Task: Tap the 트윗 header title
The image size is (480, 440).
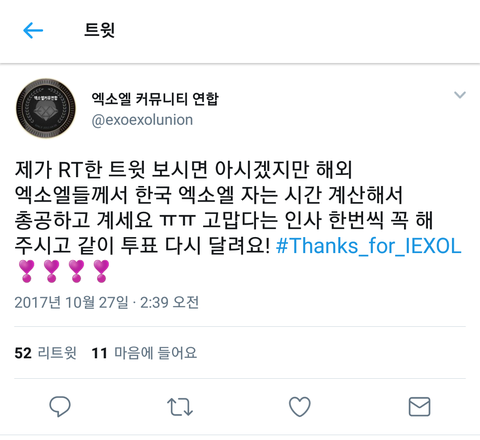Action: coord(99,30)
